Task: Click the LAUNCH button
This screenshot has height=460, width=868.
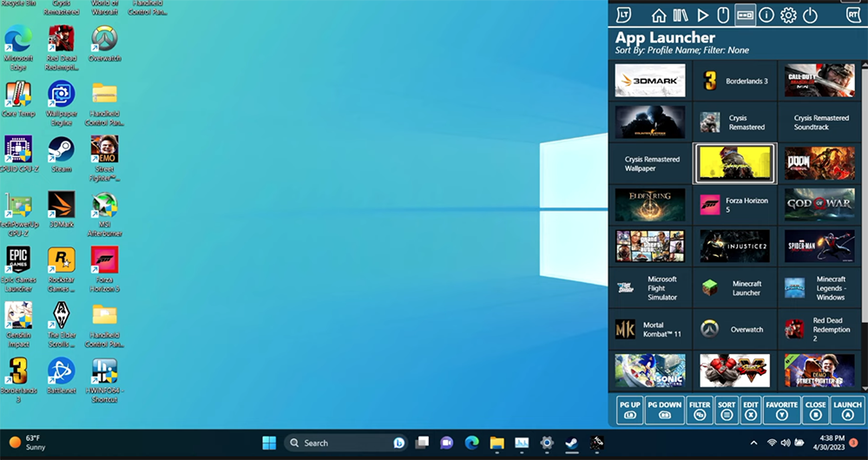Action: click(x=847, y=410)
